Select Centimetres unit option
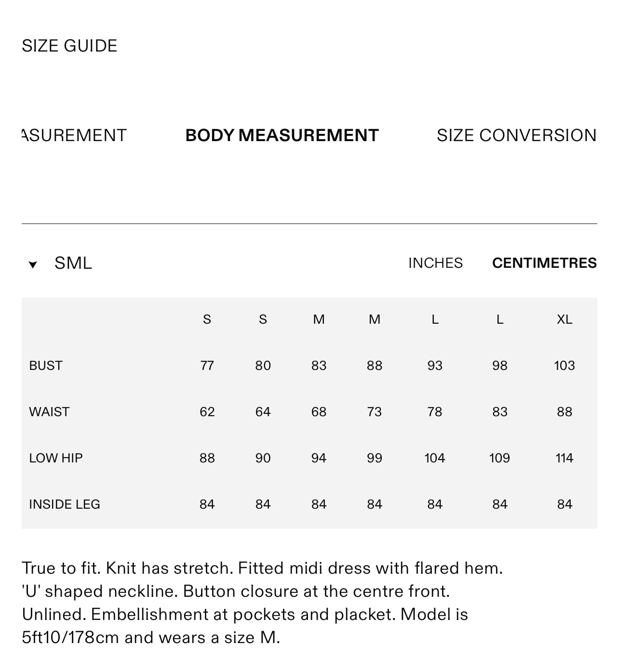619x672 pixels. pos(544,263)
